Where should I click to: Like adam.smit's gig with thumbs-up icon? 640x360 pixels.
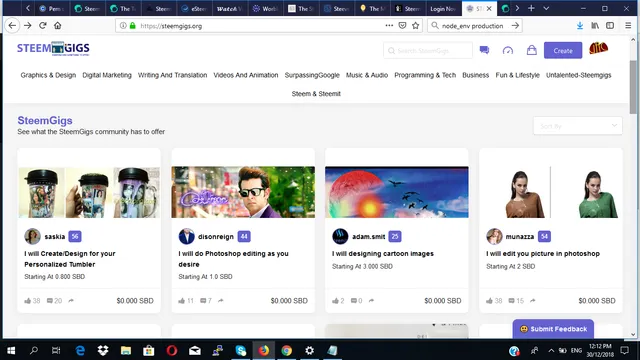click(336, 301)
